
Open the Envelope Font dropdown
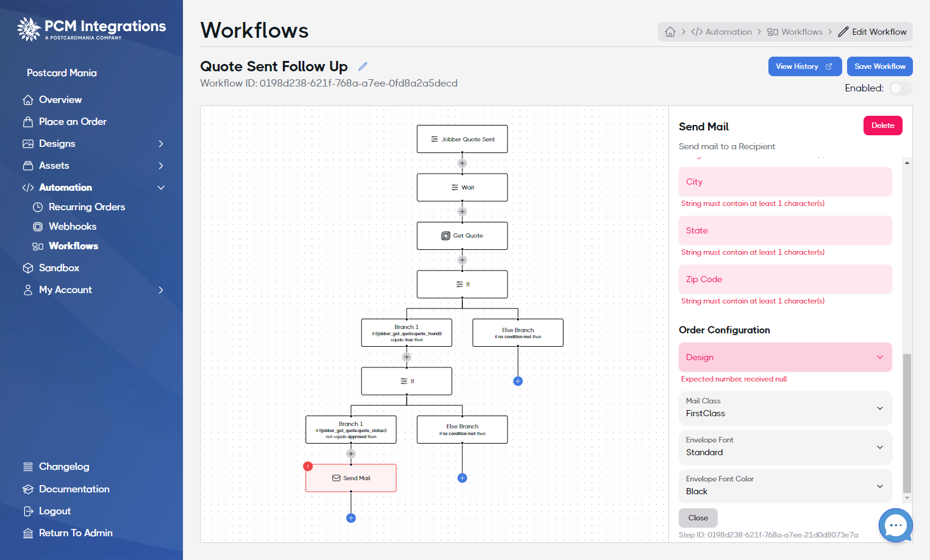click(785, 447)
